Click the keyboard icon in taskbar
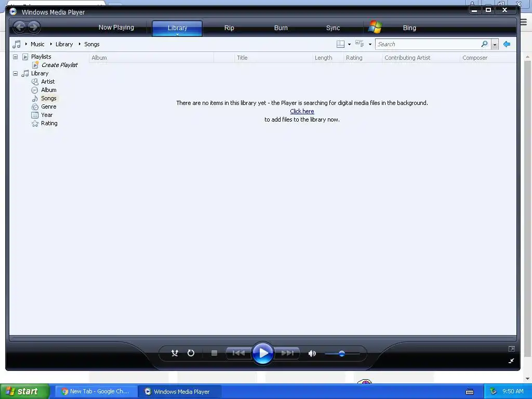This screenshot has width=532, height=399. (x=470, y=392)
